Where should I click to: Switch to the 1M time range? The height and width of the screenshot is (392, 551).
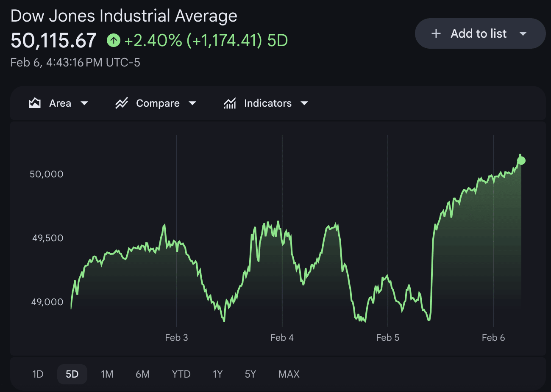tap(107, 374)
